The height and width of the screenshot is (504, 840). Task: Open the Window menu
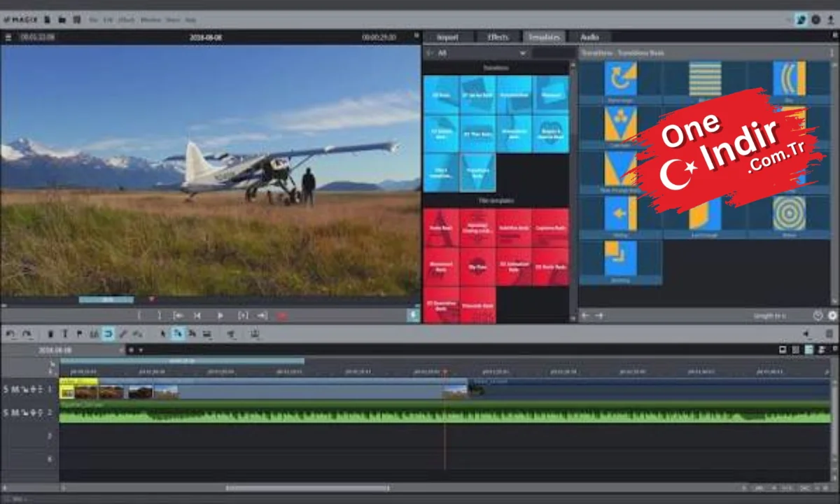tap(150, 20)
